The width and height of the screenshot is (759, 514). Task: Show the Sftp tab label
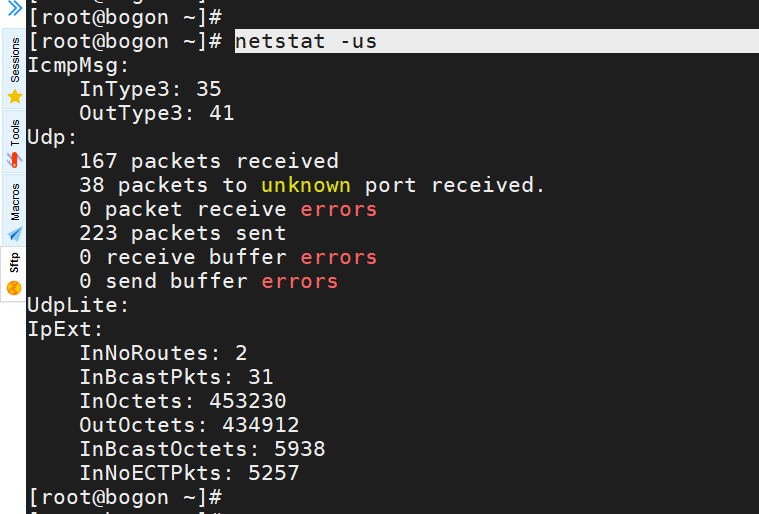point(15,264)
